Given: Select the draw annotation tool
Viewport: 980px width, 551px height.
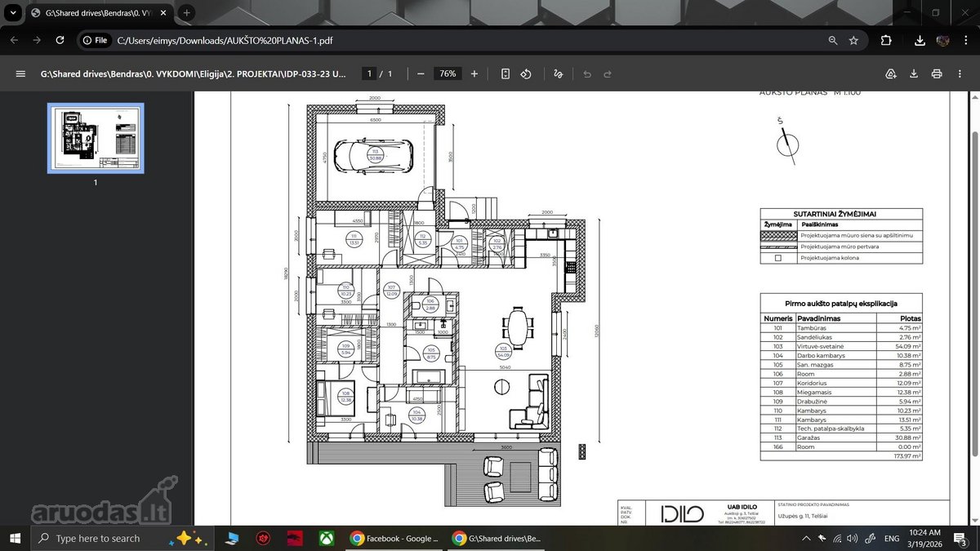Looking at the screenshot, I should pos(559,73).
